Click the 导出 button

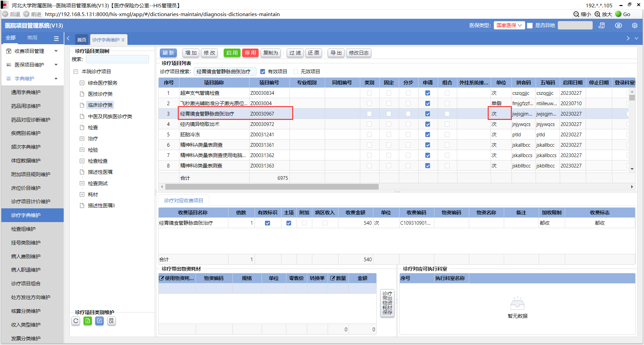tap(336, 53)
